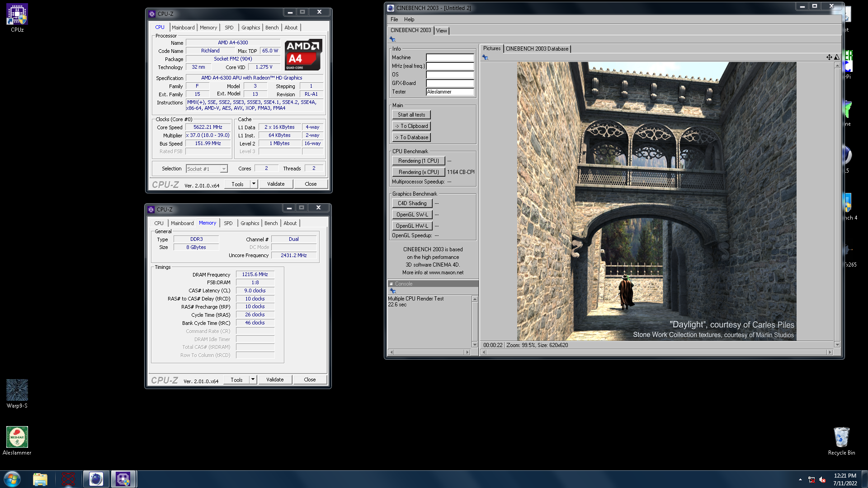Click the Console vertical scrollbar up arrow
This screenshot has width=868, height=488.
(x=475, y=299)
